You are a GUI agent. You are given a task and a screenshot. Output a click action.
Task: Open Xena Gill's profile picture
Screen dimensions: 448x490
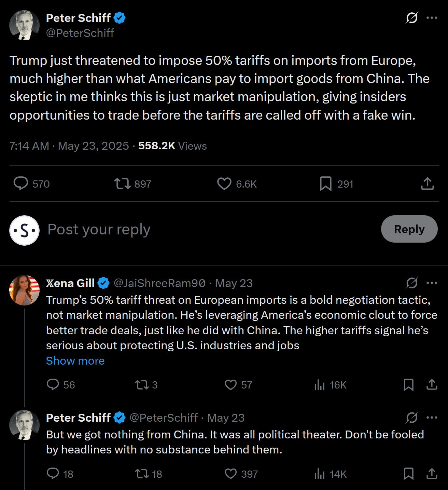coord(24,290)
